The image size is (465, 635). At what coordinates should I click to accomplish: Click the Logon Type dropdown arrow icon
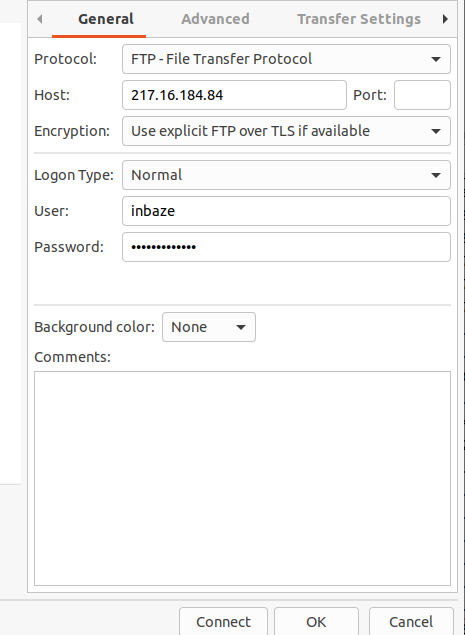coord(436,175)
